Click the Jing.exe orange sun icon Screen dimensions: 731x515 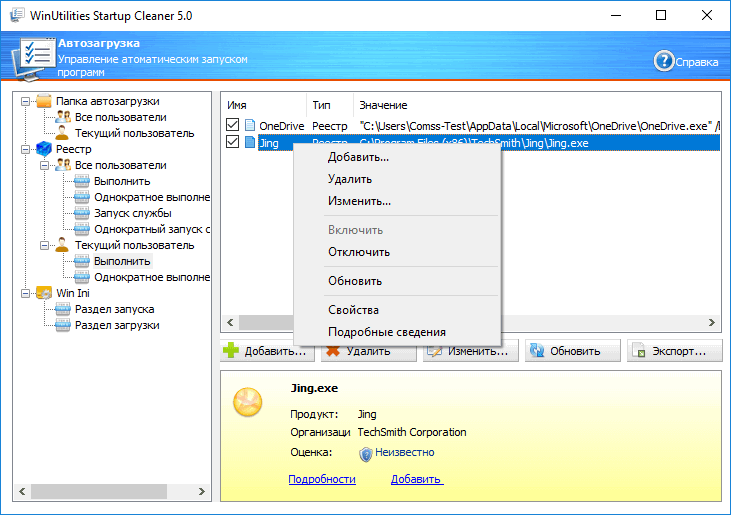tap(248, 402)
